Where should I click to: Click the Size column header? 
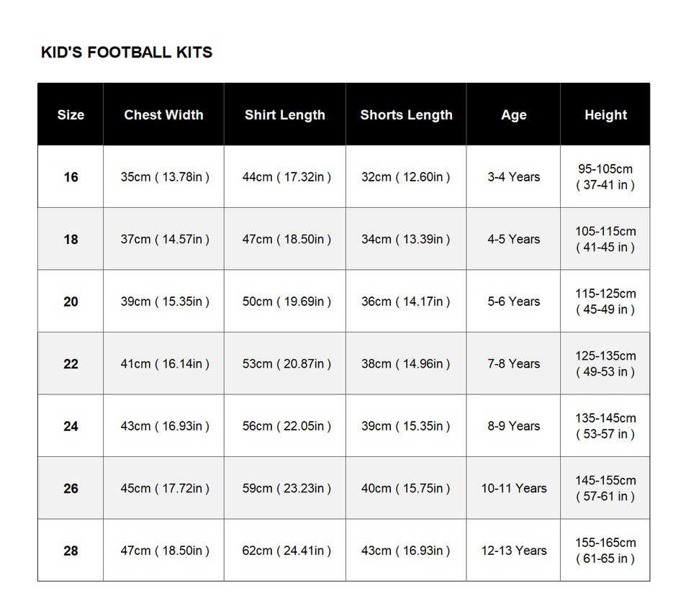71,114
